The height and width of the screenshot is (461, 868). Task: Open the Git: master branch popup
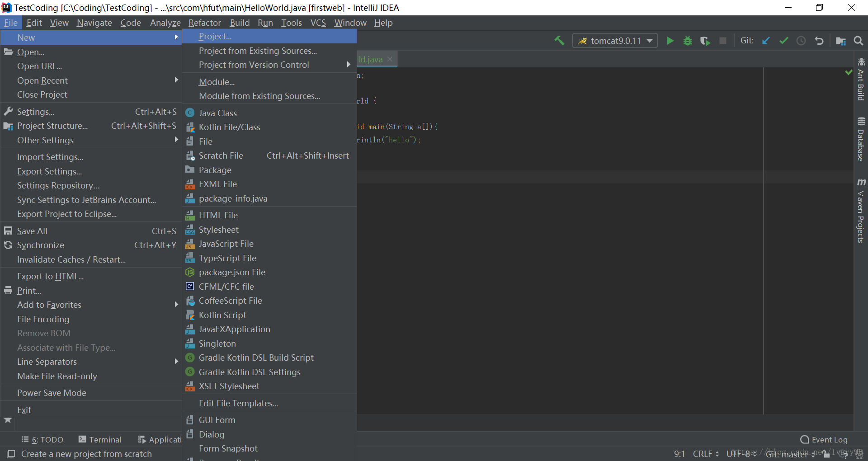point(790,454)
